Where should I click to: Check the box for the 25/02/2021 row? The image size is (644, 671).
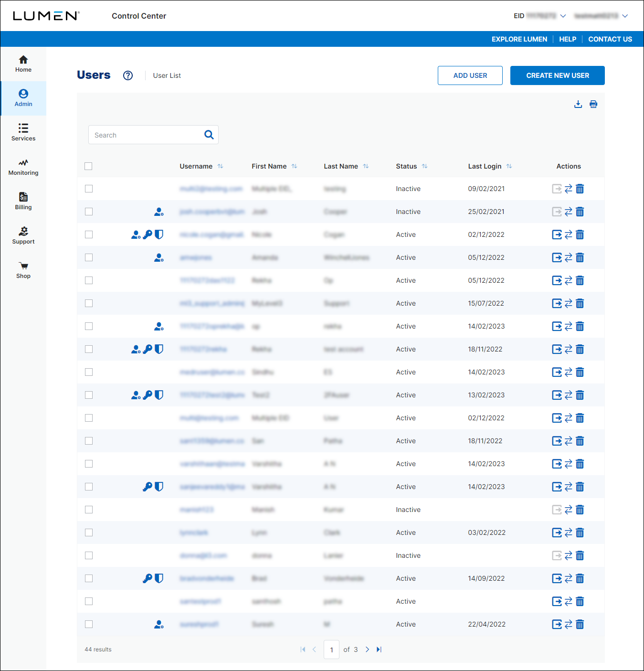tap(89, 212)
